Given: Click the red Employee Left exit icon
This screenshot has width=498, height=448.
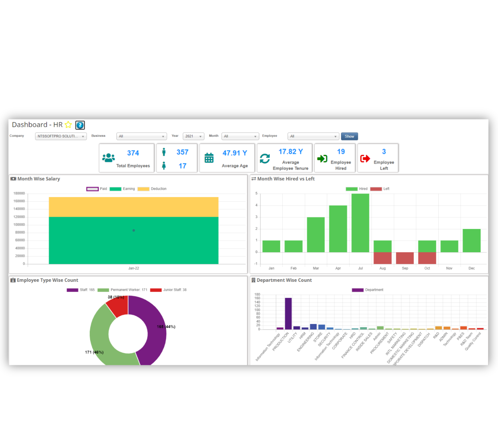Looking at the screenshot, I should pos(365,159).
